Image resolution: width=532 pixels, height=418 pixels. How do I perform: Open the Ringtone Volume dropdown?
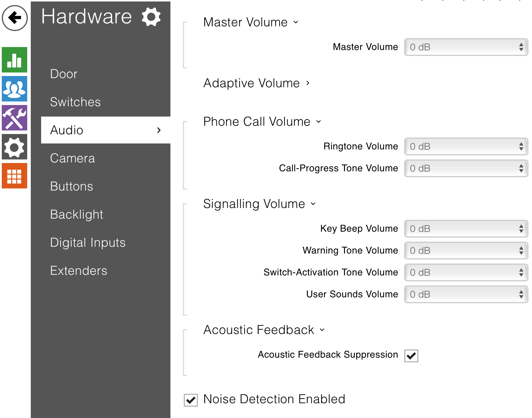pyautogui.click(x=466, y=146)
